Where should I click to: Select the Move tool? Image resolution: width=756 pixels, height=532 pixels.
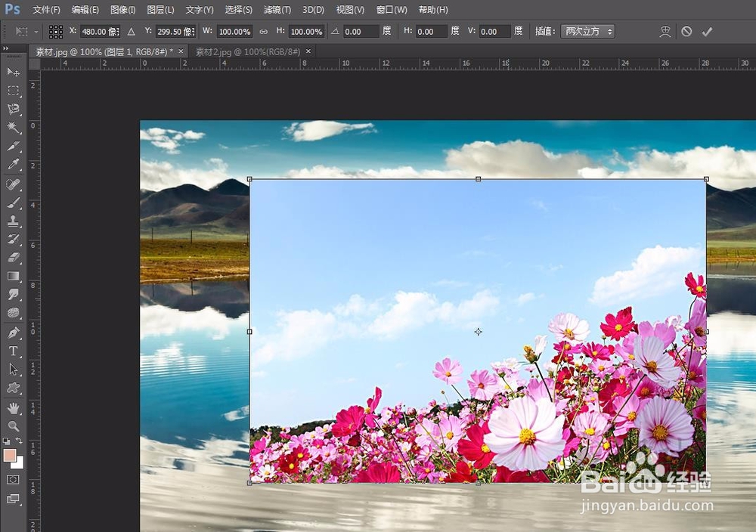(13, 73)
